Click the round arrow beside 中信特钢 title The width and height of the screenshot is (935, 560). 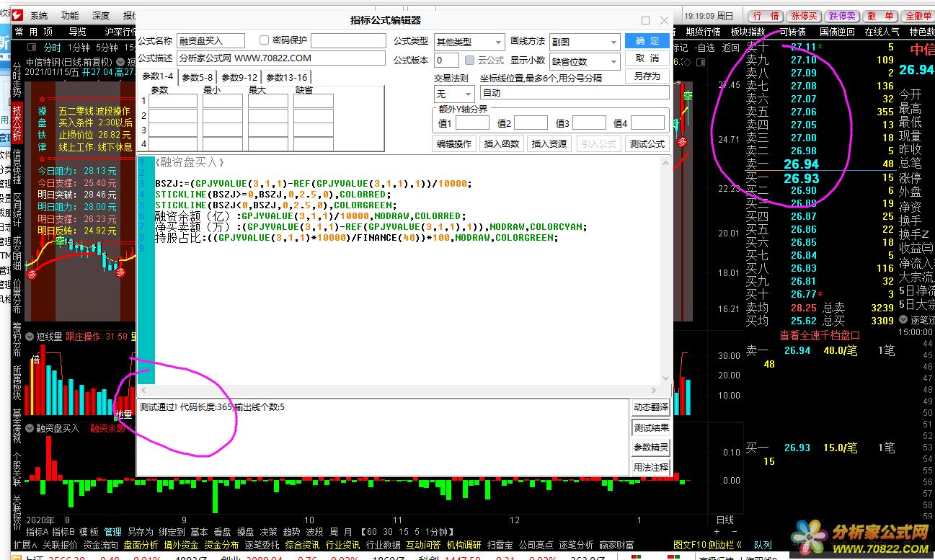[120, 63]
